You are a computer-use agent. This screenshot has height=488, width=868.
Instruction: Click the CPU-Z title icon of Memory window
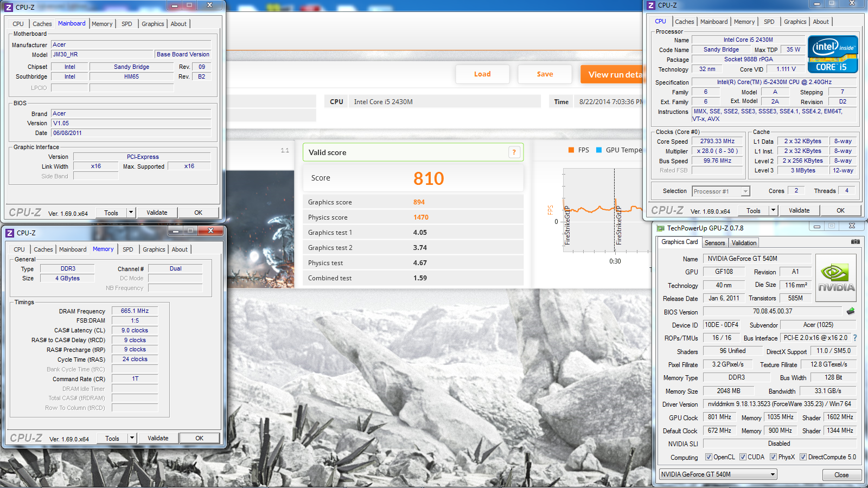10,233
